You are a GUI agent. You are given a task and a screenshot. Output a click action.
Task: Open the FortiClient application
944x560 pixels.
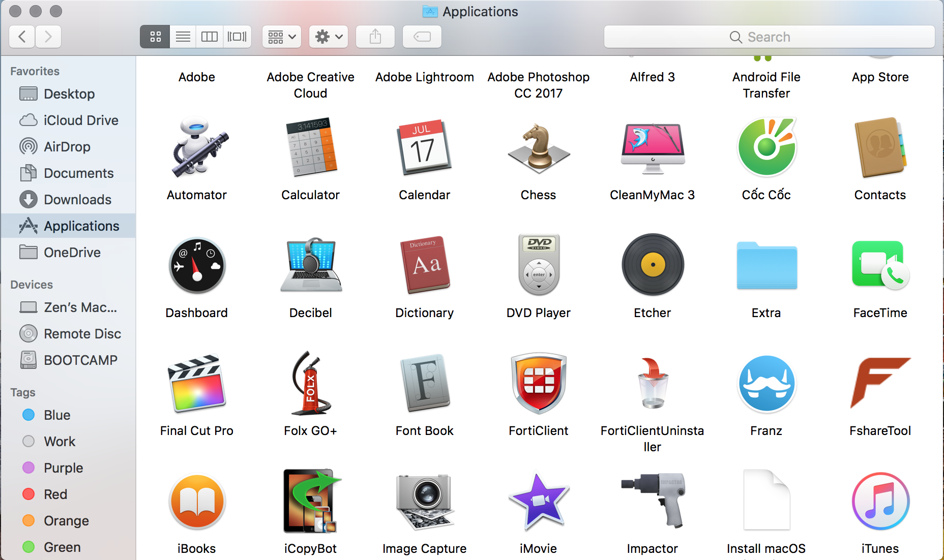538,384
